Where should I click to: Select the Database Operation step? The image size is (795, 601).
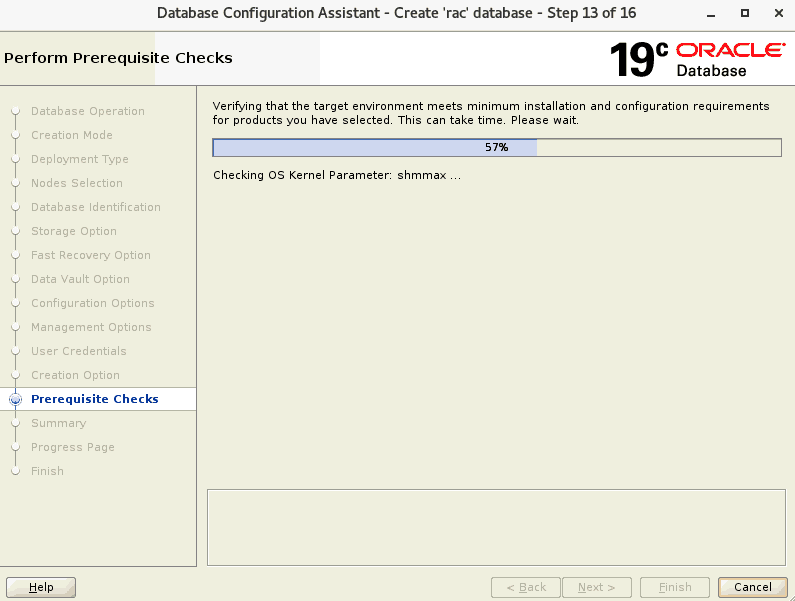click(88, 111)
